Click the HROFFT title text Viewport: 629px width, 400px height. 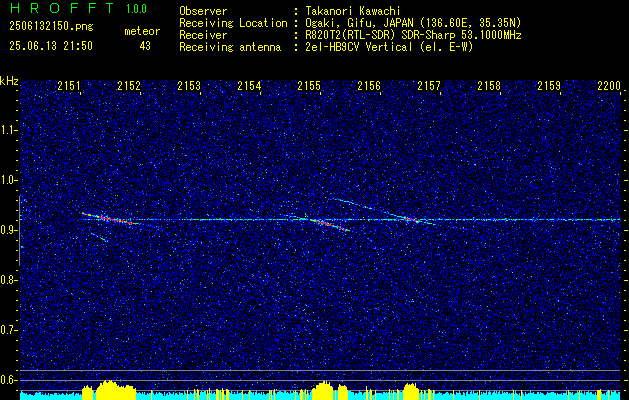pos(63,8)
